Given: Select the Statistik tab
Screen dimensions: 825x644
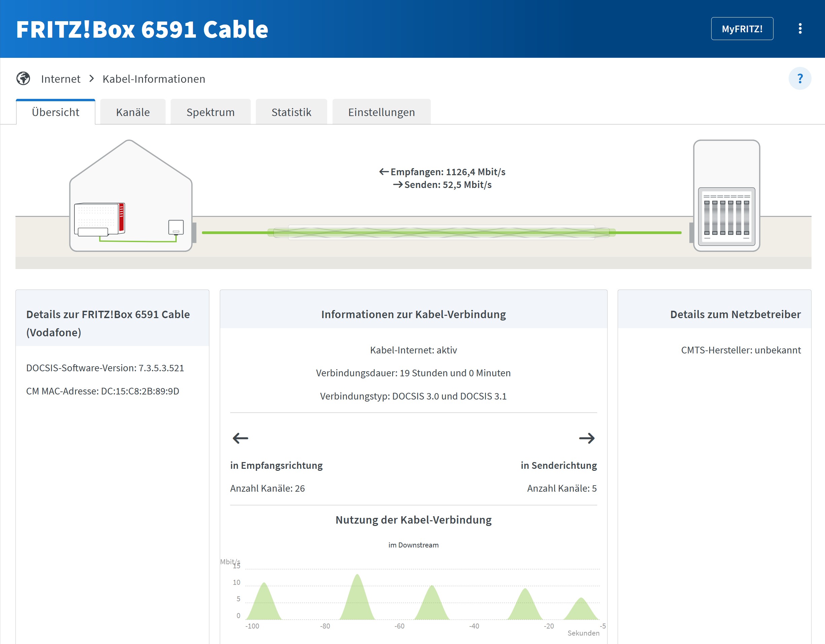Looking at the screenshot, I should click(291, 112).
